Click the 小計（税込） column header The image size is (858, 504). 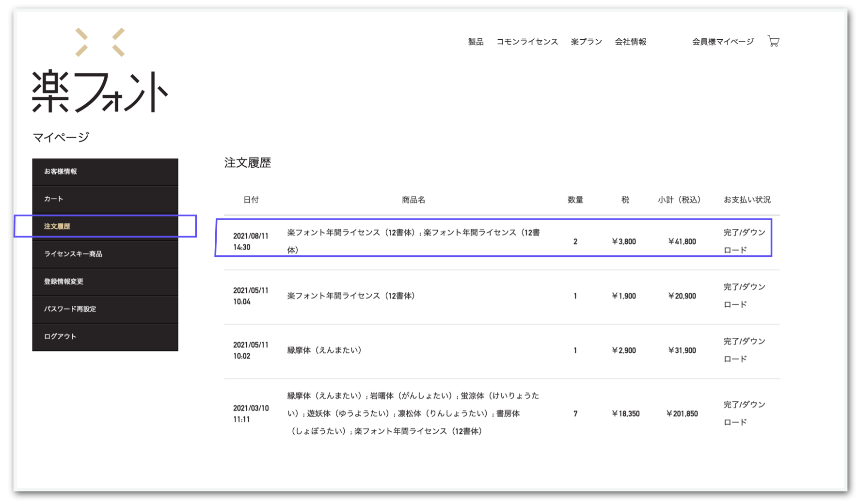pos(679,200)
